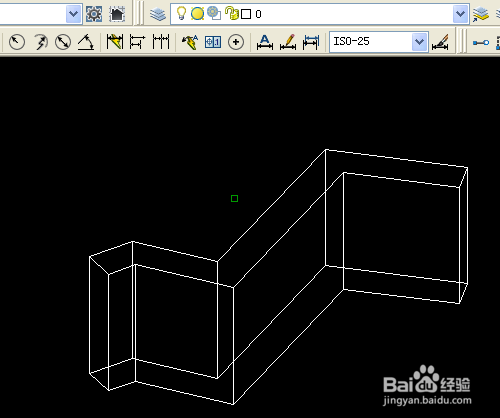Expand the layer control dropdown arrow
This screenshot has height=418, width=500.
tap(460, 14)
